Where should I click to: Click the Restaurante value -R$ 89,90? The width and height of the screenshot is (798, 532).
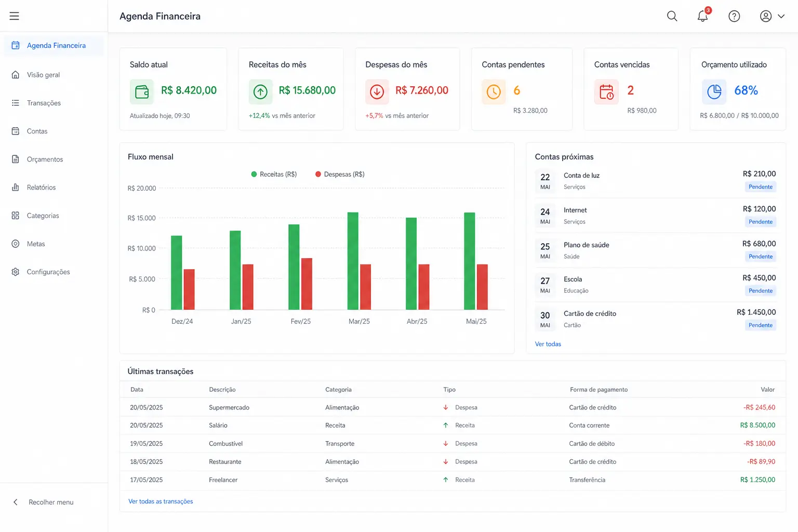pos(761,462)
